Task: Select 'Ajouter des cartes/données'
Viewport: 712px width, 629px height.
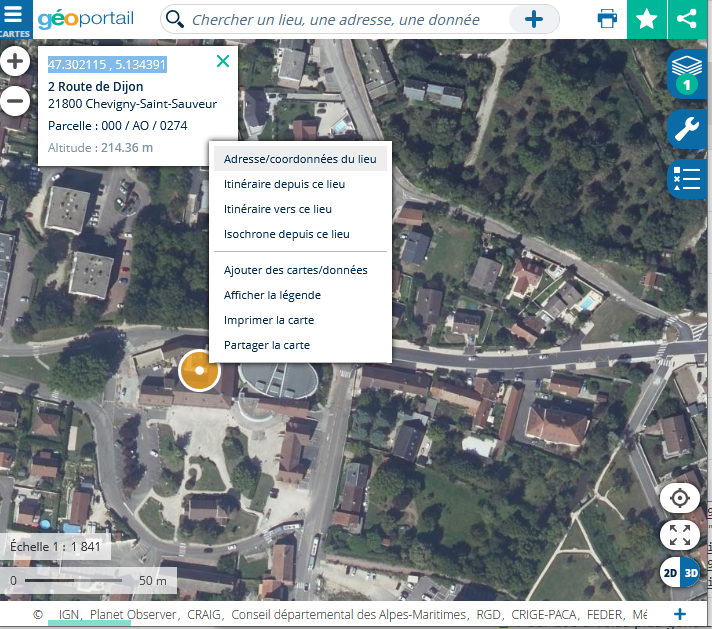Action: 295,270
